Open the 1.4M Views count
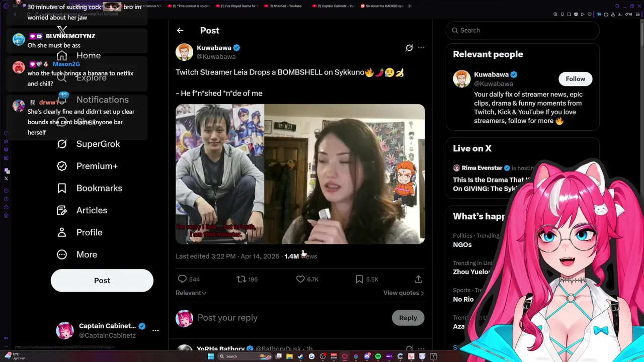 pos(301,256)
